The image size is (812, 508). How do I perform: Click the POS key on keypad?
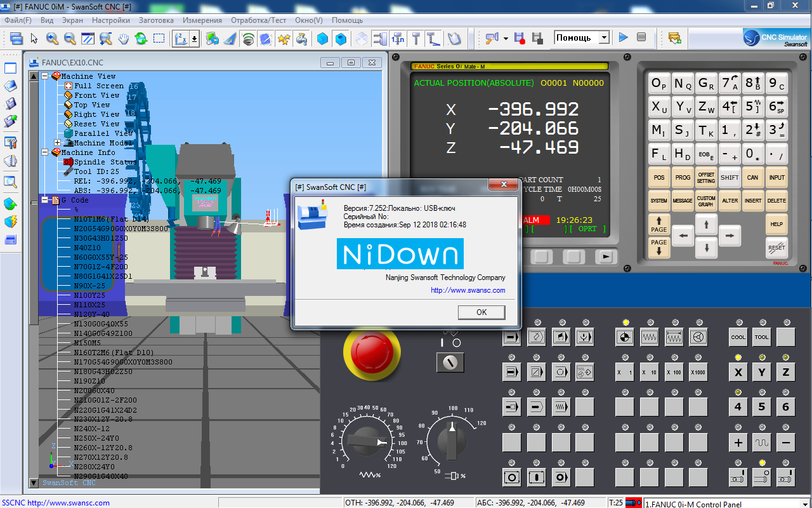pos(659,178)
